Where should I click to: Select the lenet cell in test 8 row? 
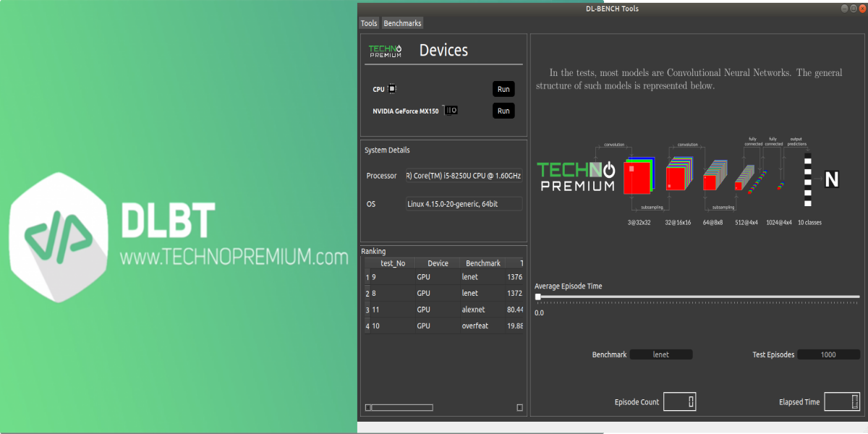pos(482,293)
